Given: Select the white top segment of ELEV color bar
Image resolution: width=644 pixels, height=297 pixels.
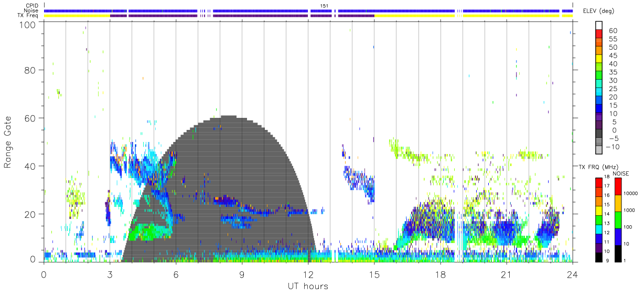Looking at the screenshot, I should point(599,26).
